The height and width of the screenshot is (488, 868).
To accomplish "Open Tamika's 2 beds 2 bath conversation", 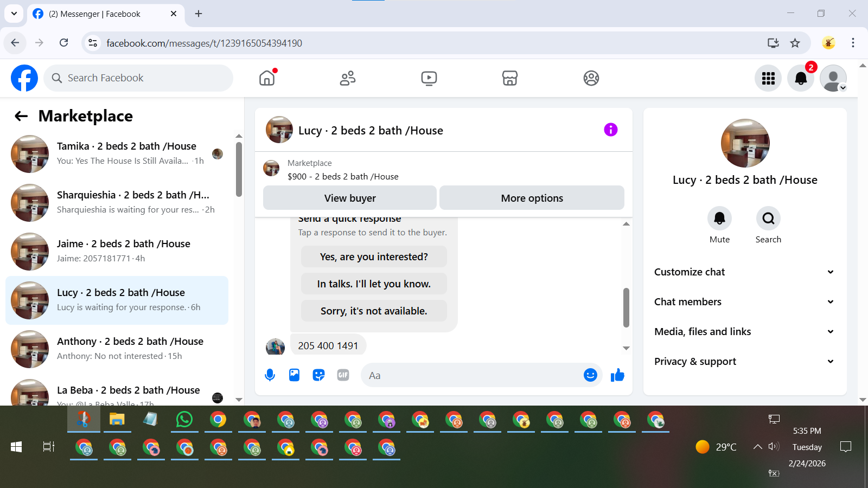I will pos(117,154).
